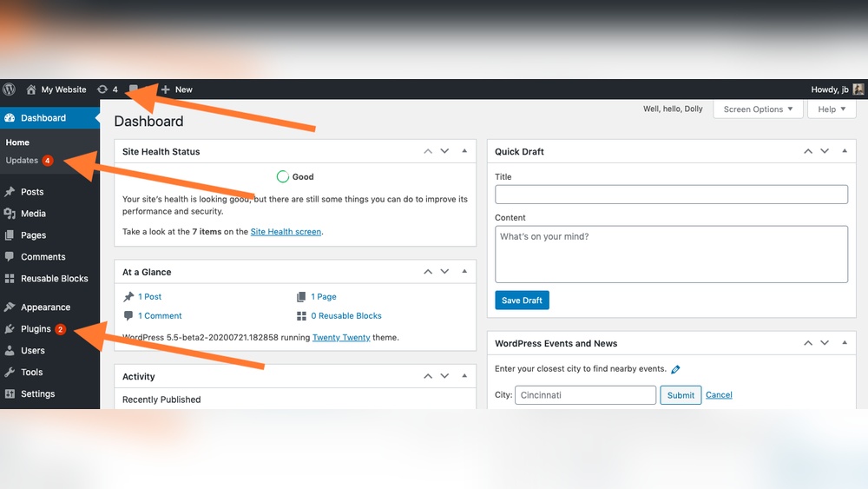Screen dimensions: 868x489
Task: Click the Plugins plug icon in the sidebar
Action: 10,328
